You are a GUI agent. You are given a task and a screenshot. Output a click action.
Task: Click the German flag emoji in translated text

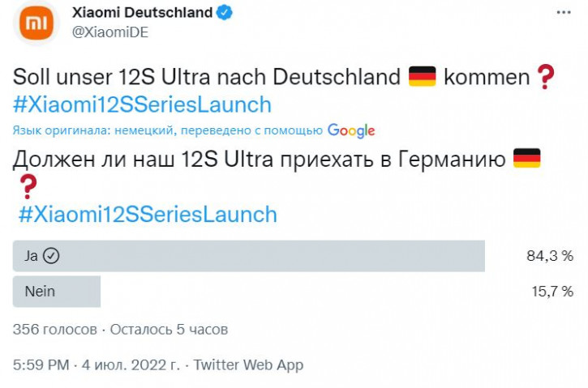coord(526,159)
